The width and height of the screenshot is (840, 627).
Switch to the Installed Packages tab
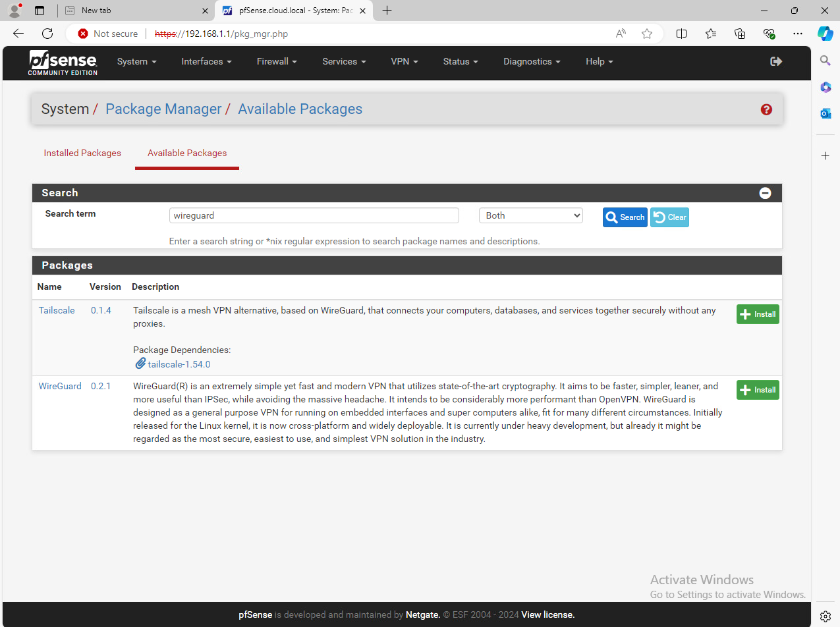click(82, 153)
